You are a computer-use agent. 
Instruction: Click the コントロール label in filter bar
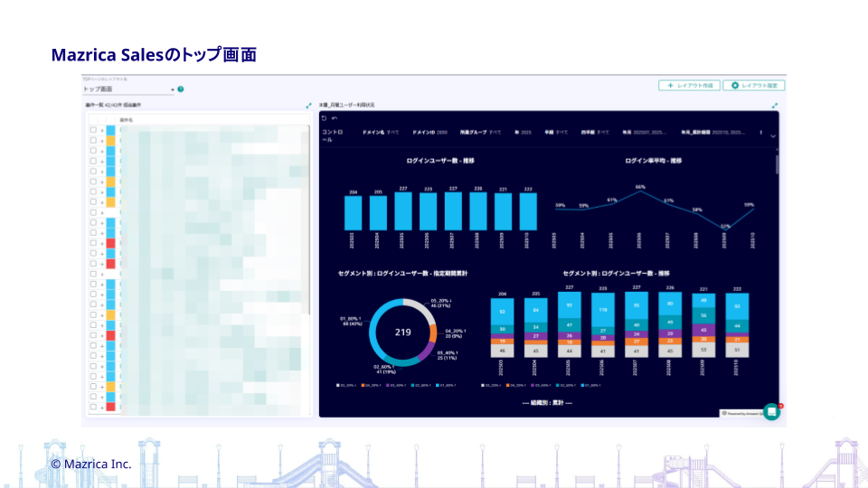[x=333, y=136]
